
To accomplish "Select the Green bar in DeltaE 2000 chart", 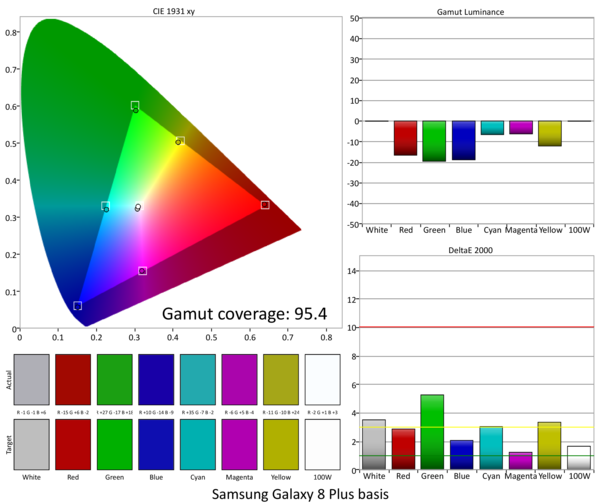I will click(432, 432).
